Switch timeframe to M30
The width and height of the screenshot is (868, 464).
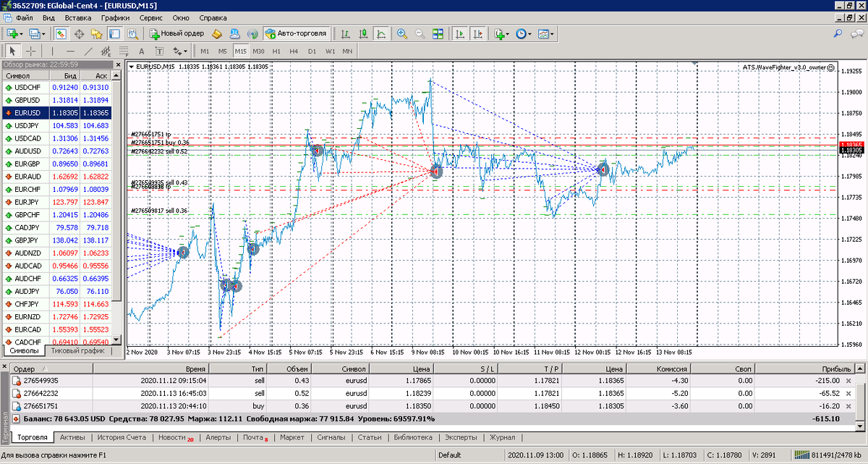[258, 51]
